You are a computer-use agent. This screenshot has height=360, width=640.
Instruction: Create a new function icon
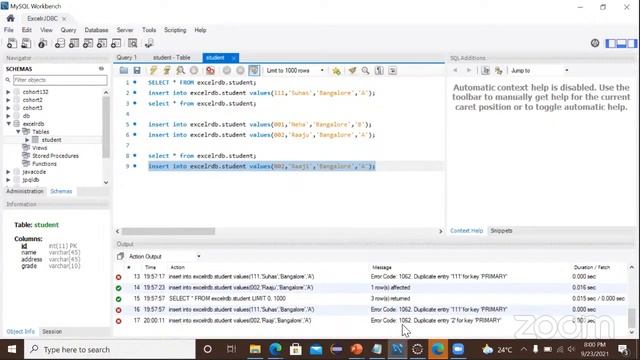click(116, 43)
